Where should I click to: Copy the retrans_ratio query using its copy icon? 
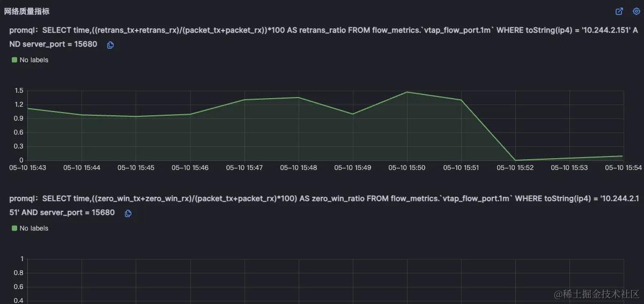point(110,45)
